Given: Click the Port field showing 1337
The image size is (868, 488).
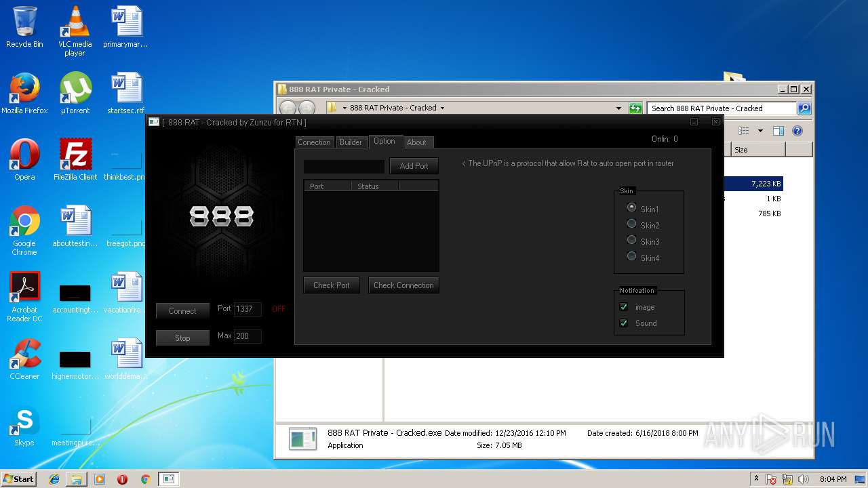Looking at the screenshot, I should 248,309.
